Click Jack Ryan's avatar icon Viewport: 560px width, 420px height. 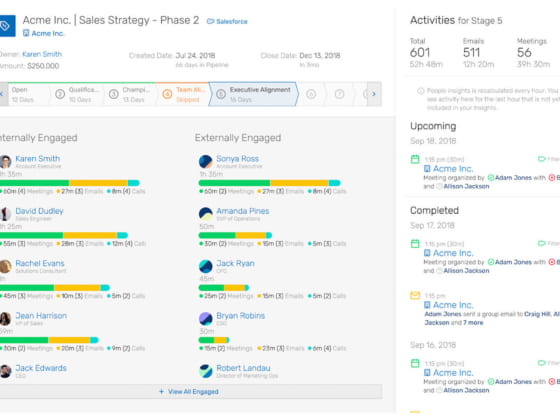coord(206,266)
